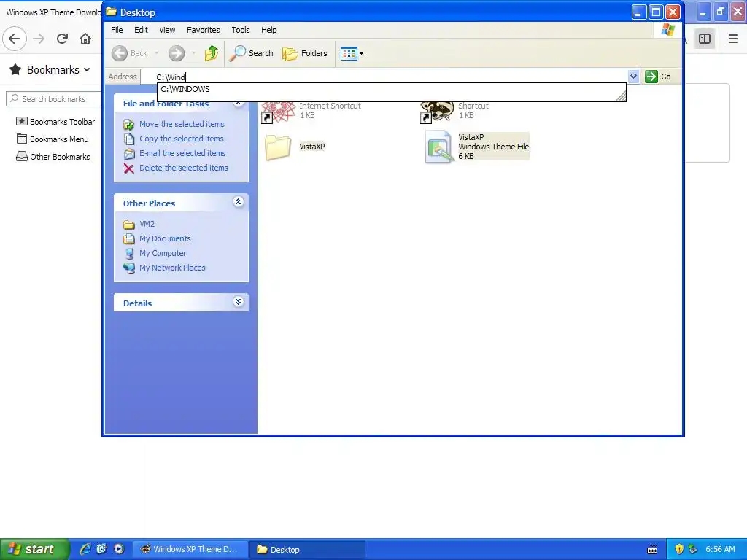Click the Desktop taskbar button

pos(307,549)
